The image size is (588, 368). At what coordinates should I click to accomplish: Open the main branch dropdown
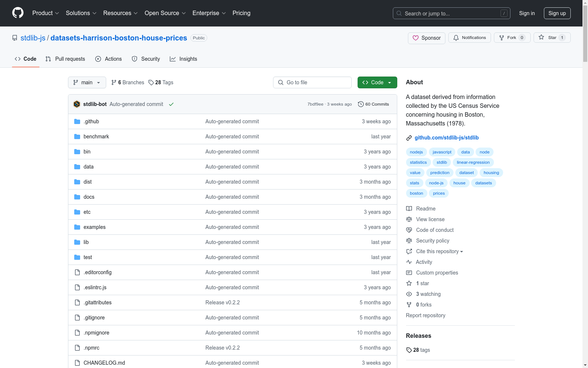tap(87, 82)
